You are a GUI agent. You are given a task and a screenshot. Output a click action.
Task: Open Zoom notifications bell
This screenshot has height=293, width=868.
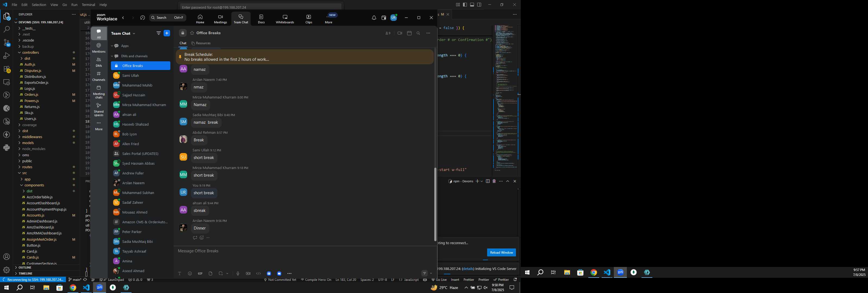(374, 18)
